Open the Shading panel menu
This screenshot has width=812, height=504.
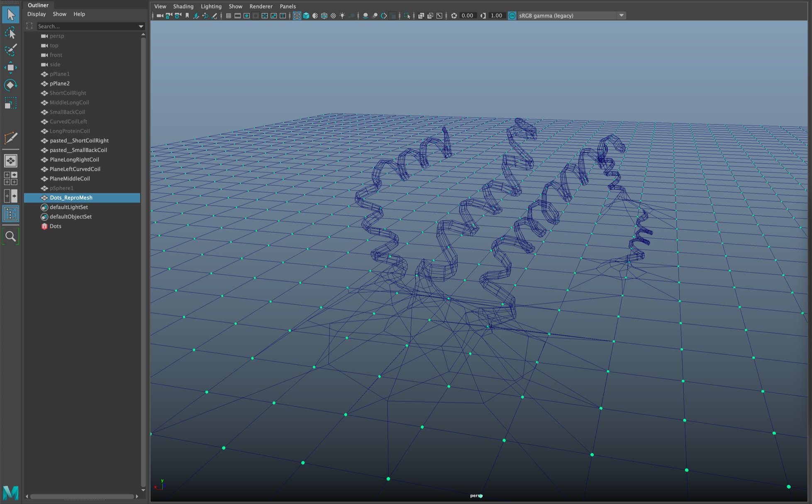click(183, 6)
